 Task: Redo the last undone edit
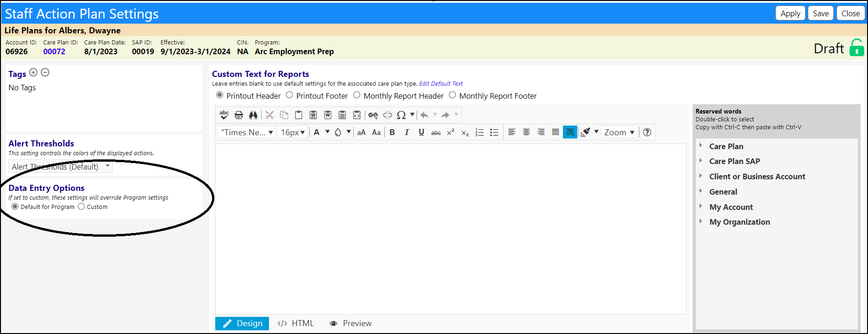(x=445, y=115)
